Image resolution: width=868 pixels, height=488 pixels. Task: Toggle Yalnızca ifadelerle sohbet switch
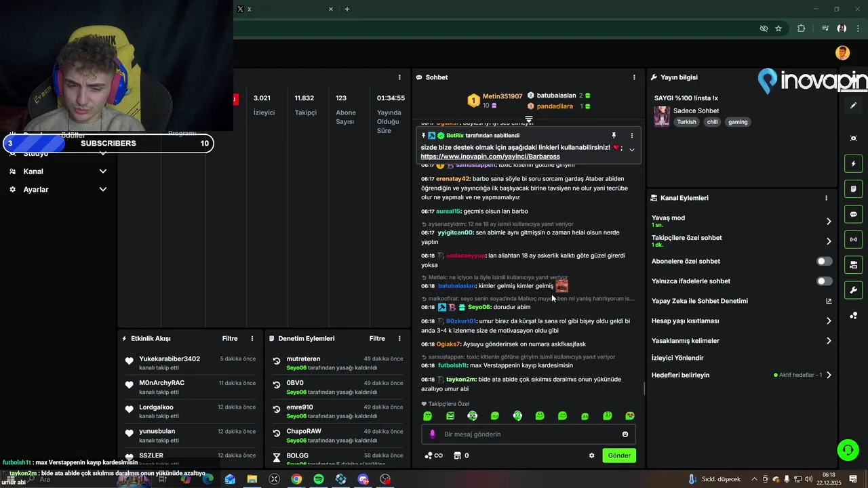click(x=824, y=281)
